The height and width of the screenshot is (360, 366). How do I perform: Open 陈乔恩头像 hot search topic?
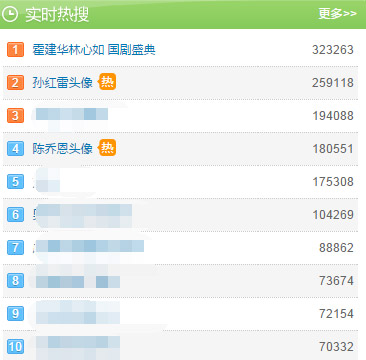click(x=62, y=149)
